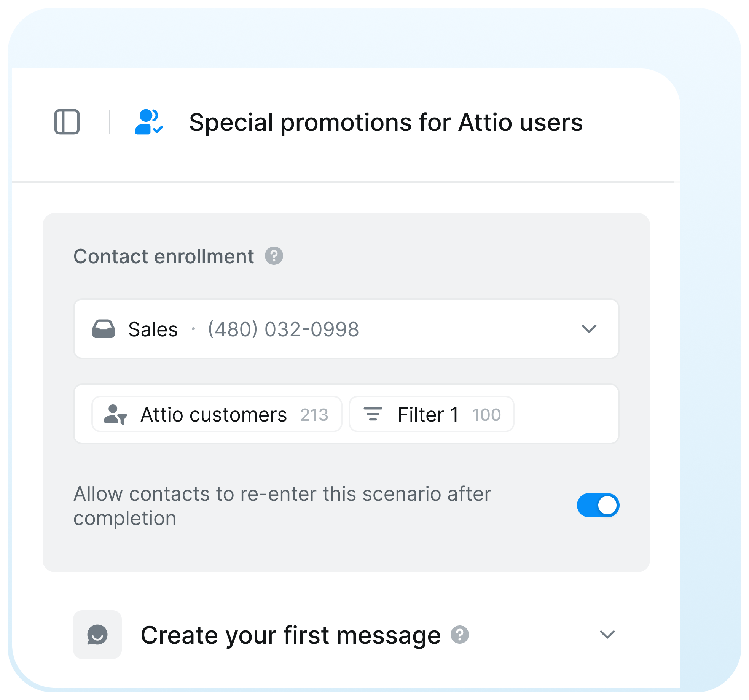The width and height of the screenshot is (749, 700).
Task: Click the chat bubble message icon
Action: click(97, 634)
